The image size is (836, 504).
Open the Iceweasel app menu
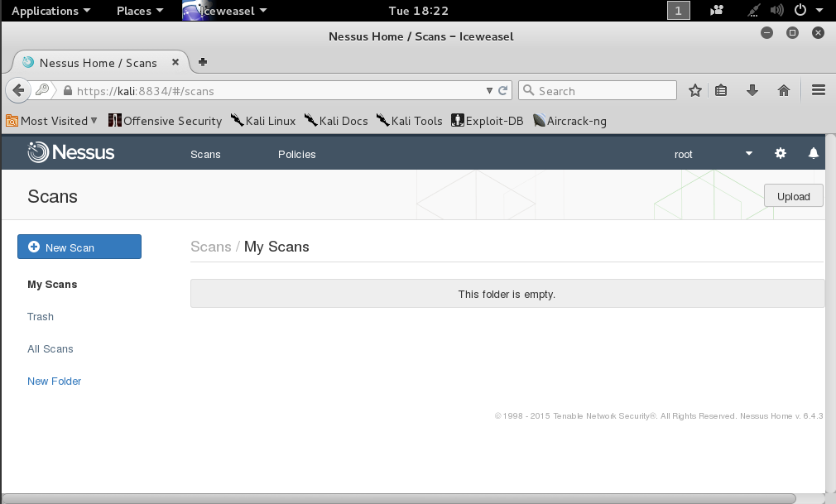point(225,11)
